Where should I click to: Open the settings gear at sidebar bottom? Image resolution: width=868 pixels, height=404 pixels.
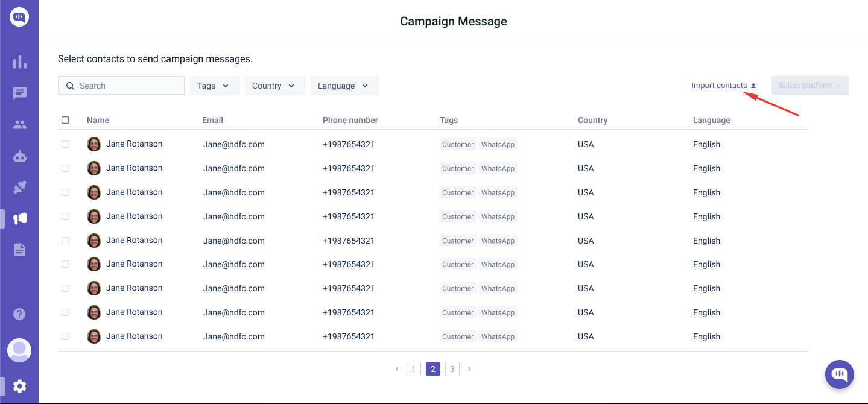(x=19, y=386)
